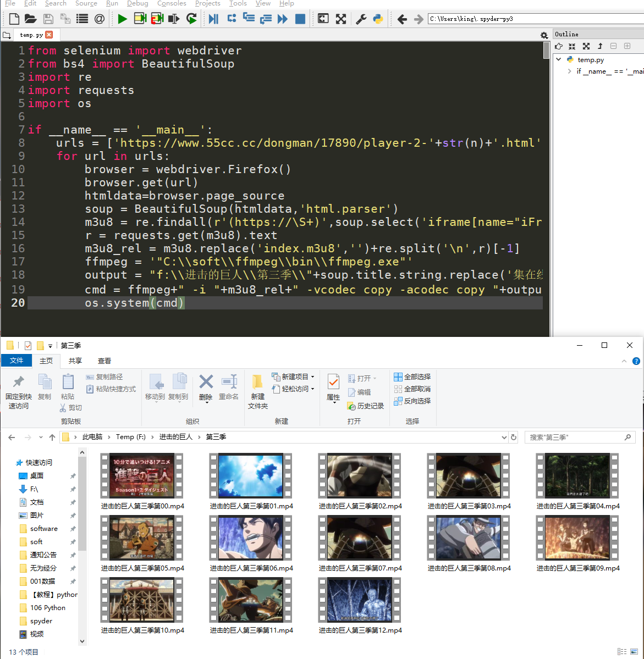Open the Projects menu in Spyder
Screen dimensions: 644x659
pos(208,3)
